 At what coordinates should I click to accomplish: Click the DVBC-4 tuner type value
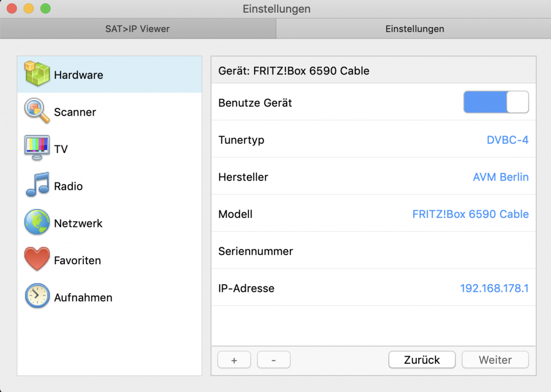coord(507,140)
